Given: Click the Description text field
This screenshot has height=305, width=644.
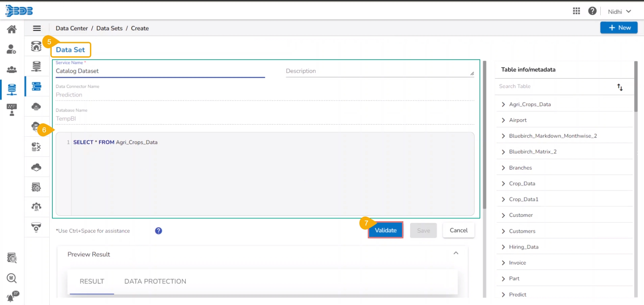Looking at the screenshot, I should (380, 71).
